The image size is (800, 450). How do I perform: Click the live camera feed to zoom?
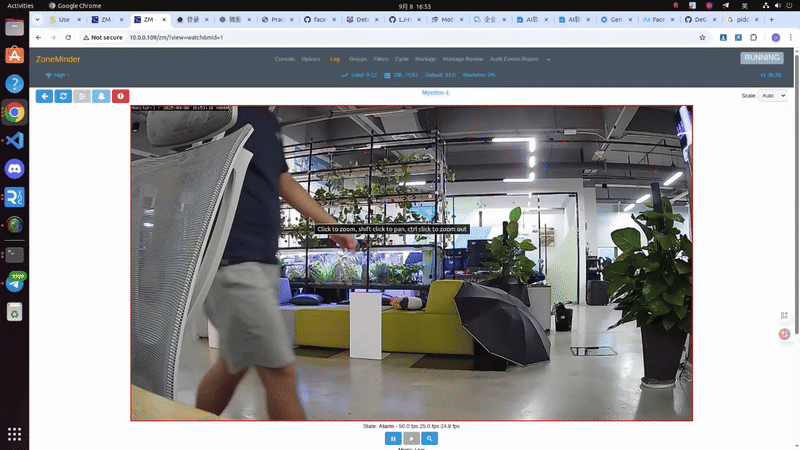[411, 300]
